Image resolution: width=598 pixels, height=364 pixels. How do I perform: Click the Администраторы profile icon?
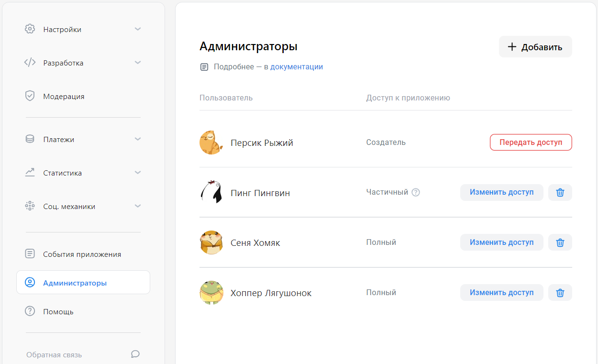(x=30, y=282)
